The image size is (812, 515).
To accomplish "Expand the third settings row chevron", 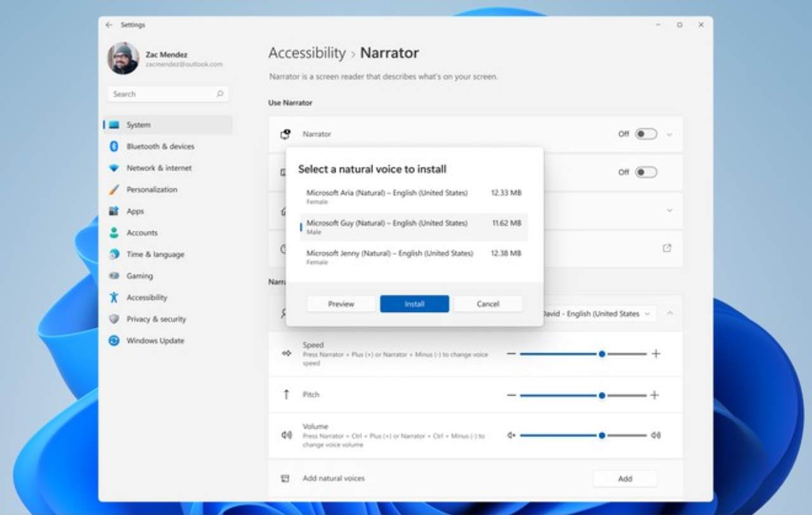I will pos(669,211).
